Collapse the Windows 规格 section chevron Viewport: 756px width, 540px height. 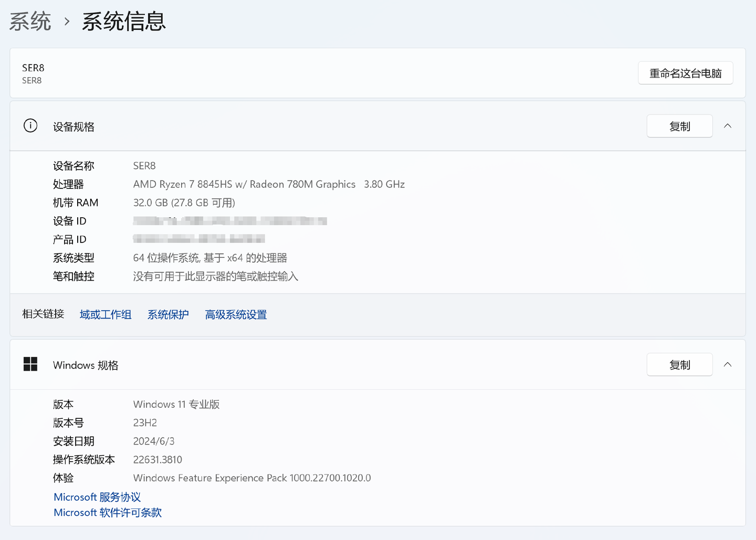click(x=728, y=364)
